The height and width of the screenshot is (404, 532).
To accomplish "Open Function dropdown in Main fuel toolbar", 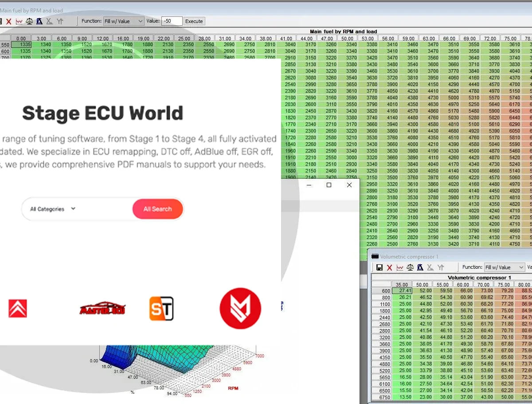I will tap(124, 21).
